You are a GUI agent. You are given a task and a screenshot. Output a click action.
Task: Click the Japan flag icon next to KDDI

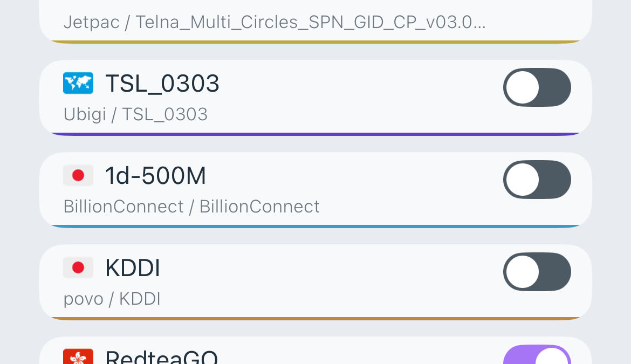point(78,267)
